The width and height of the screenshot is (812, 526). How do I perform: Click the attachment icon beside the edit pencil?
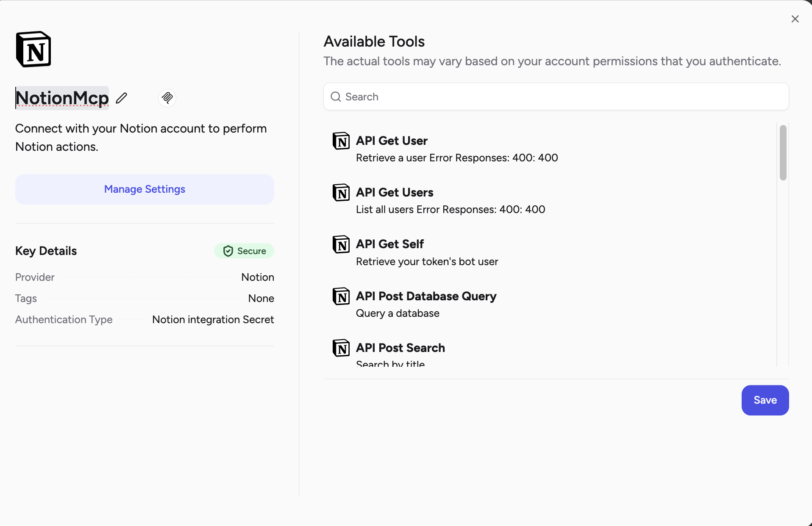(x=167, y=98)
